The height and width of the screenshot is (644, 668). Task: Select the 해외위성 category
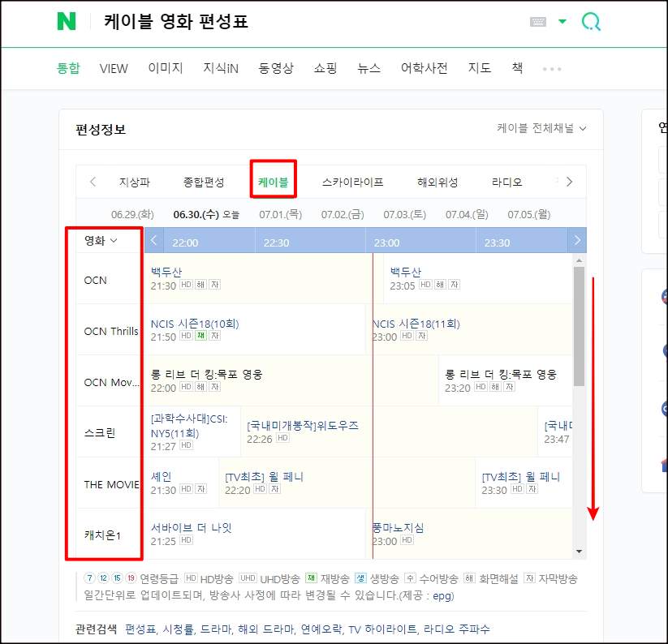point(437,182)
